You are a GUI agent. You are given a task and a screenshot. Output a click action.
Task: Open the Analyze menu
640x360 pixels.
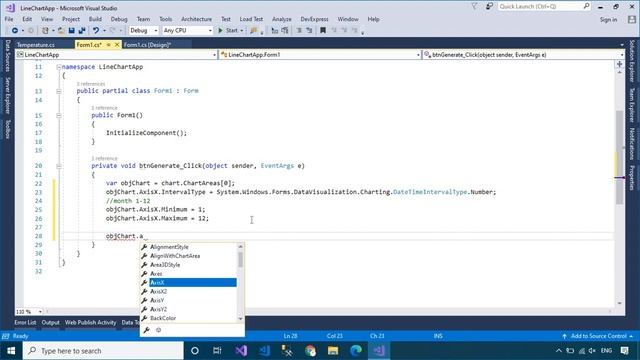tap(282, 19)
